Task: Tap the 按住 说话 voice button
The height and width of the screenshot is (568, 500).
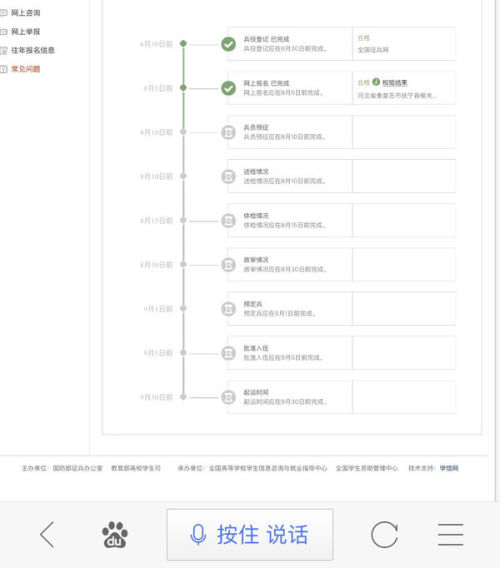Action: (250, 535)
